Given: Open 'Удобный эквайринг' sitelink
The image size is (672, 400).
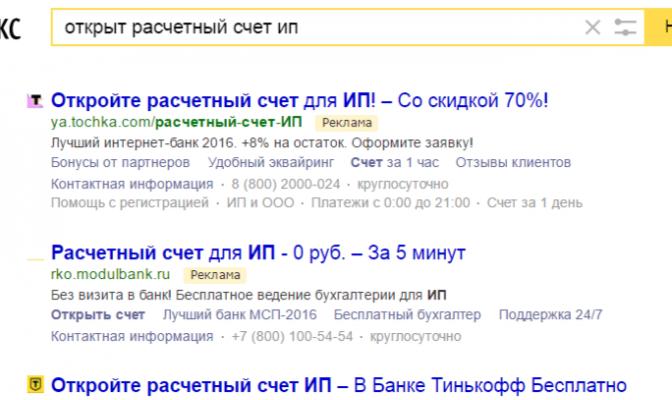Looking at the screenshot, I should point(271,162).
